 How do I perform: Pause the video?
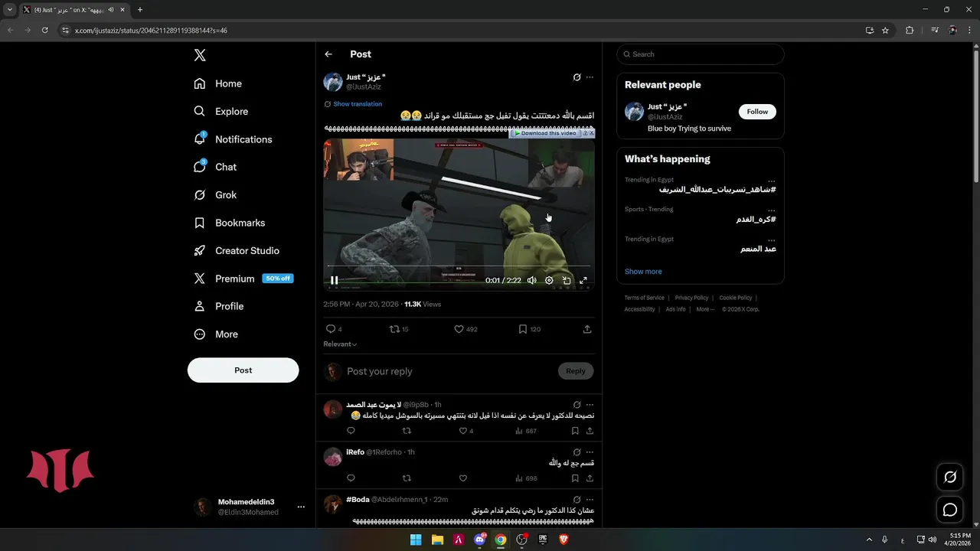[334, 280]
